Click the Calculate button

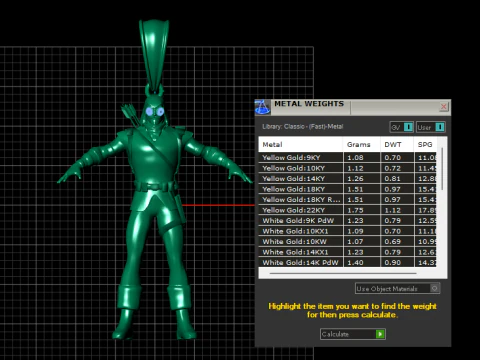tap(353, 334)
